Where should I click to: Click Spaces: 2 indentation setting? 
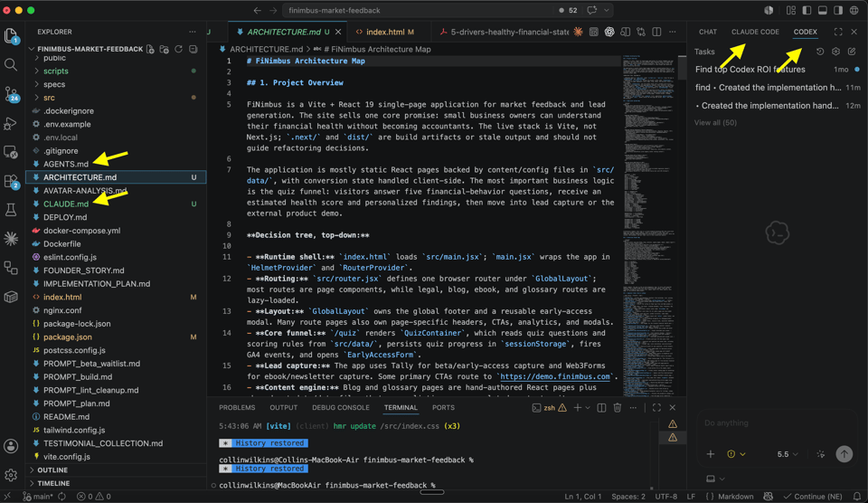[x=628, y=497]
